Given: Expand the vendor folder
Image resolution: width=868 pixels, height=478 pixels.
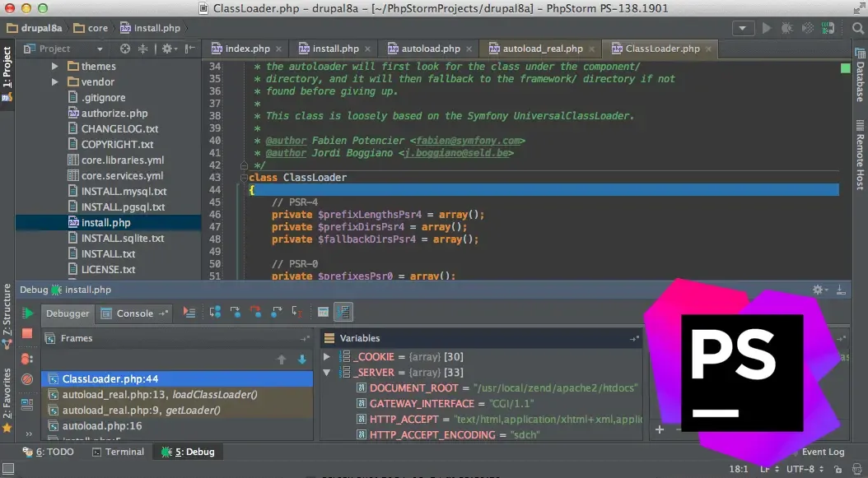Looking at the screenshot, I should (x=55, y=82).
